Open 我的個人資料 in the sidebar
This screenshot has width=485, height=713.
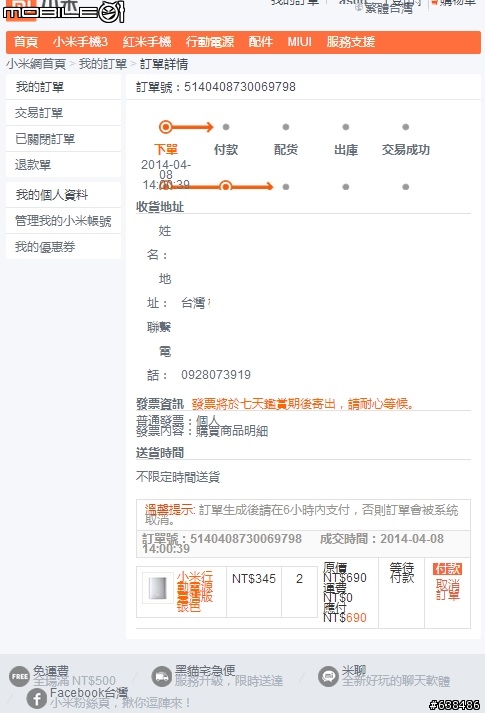63,195
